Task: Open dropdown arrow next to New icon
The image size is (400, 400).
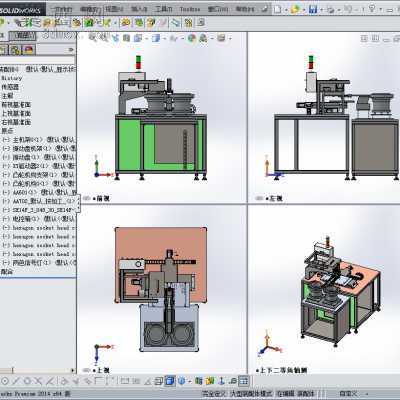Action: point(286,10)
